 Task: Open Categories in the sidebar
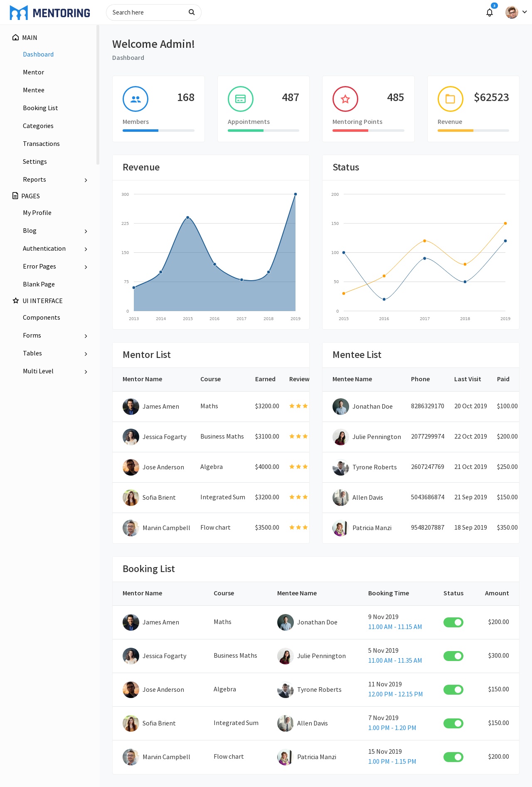coord(38,126)
